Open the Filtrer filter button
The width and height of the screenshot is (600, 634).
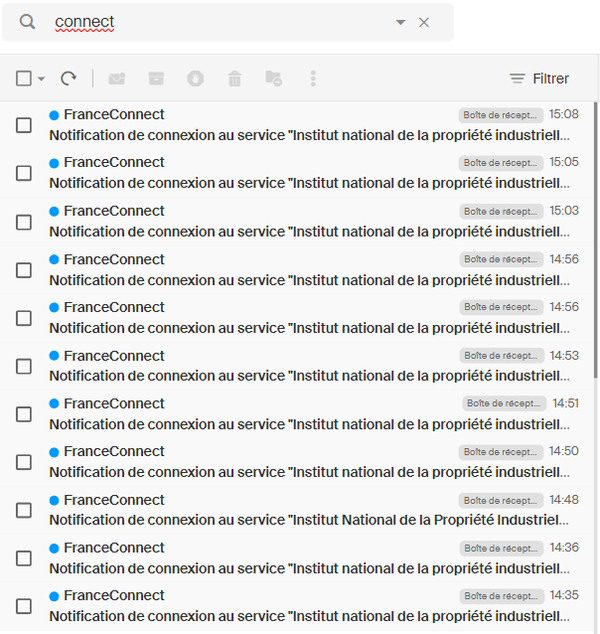[539, 78]
